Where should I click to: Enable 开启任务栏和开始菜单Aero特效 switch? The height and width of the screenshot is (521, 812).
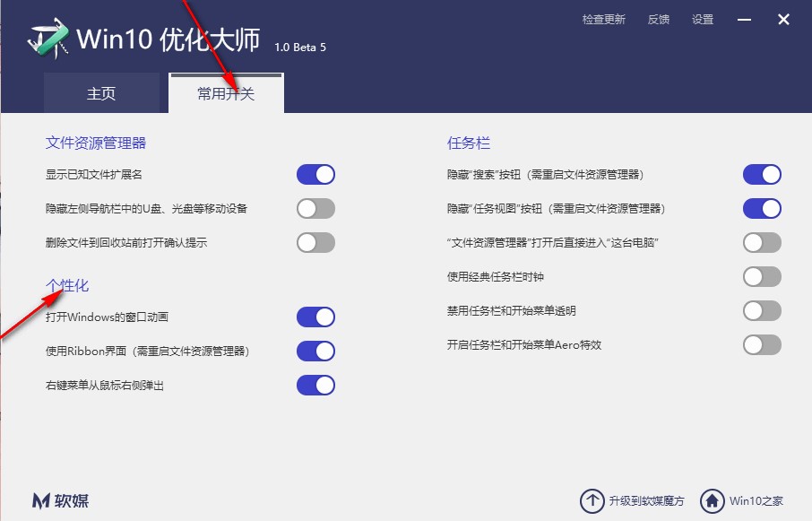coord(763,345)
